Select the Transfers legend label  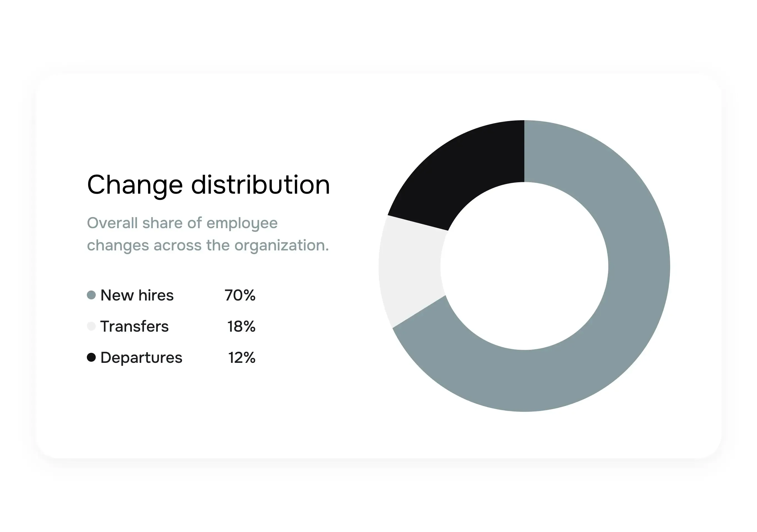click(134, 326)
